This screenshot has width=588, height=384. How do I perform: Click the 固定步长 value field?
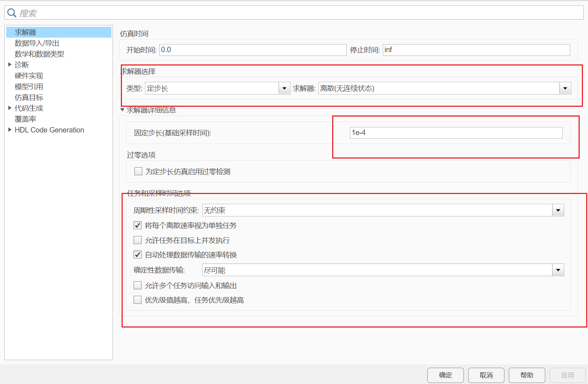coord(456,133)
